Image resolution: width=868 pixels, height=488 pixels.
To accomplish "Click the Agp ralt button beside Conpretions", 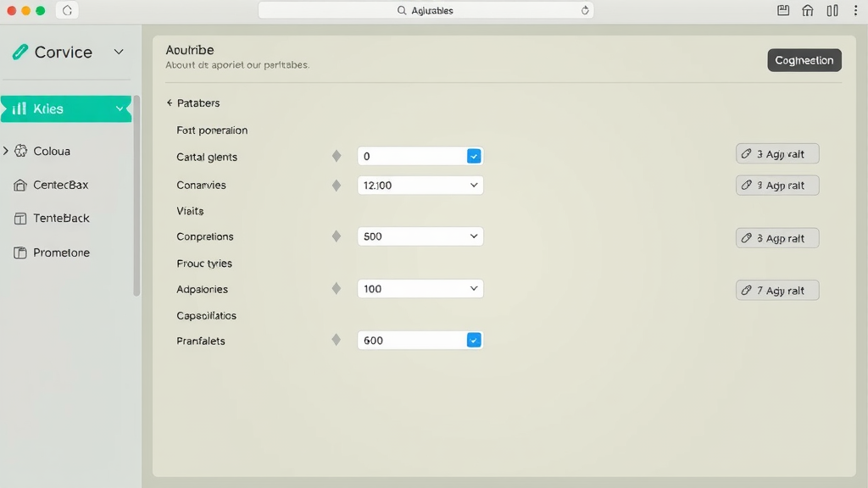I will point(777,238).
